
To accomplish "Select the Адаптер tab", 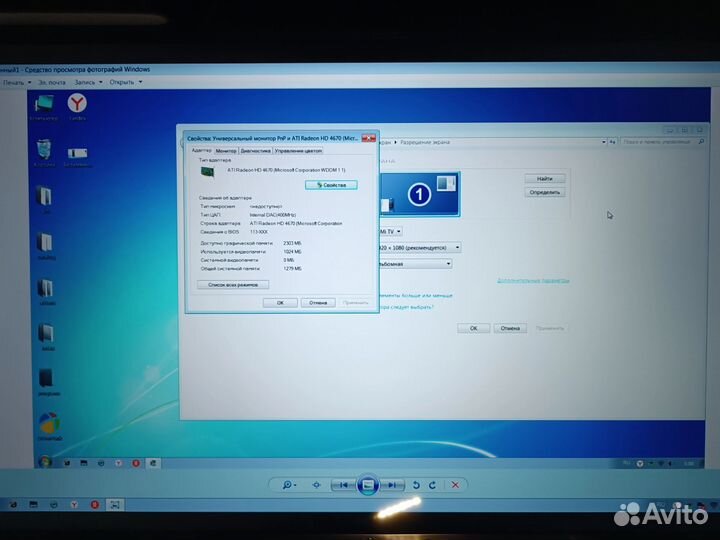I will [202, 150].
